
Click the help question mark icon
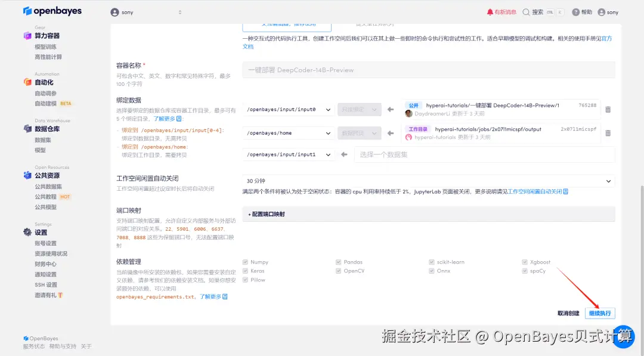tap(576, 13)
